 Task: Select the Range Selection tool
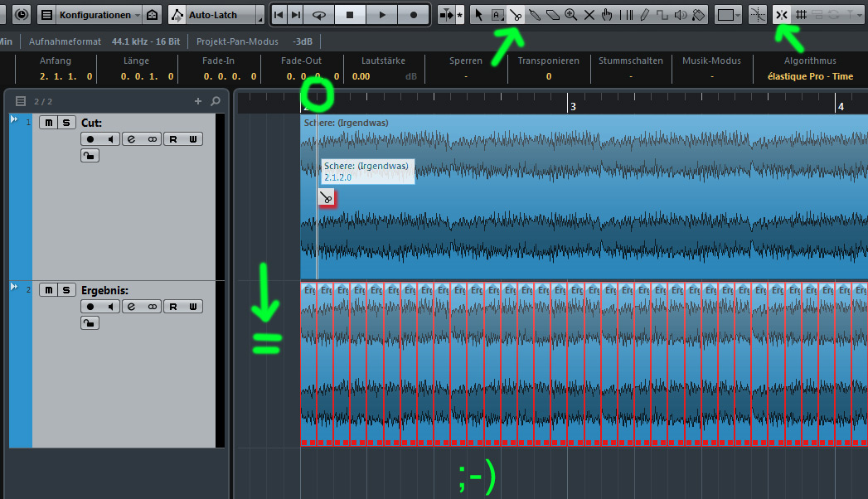tap(497, 15)
